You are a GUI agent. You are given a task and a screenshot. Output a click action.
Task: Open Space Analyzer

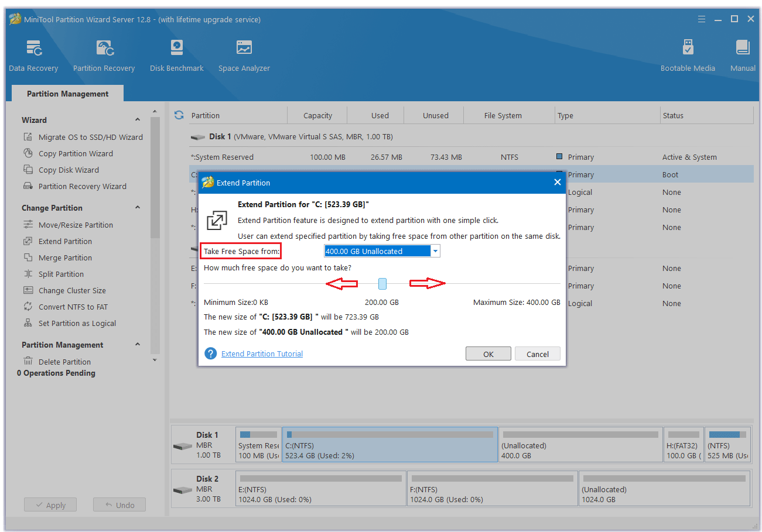click(244, 56)
